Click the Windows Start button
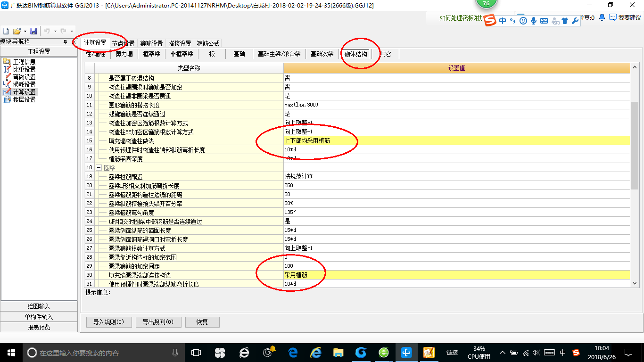 (x=11, y=352)
